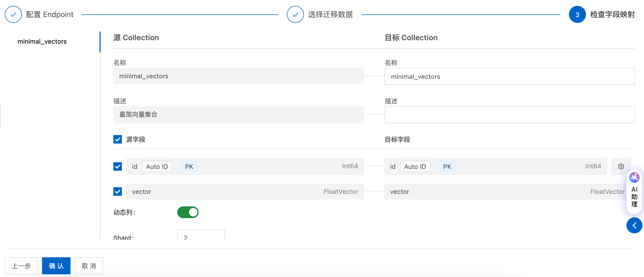Click the 上一步 previous step button
The width and height of the screenshot is (644, 277).
[21, 266]
